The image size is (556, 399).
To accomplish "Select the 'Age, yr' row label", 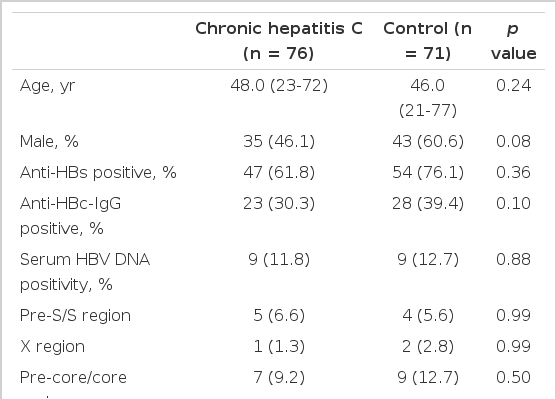I will [48, 86].
